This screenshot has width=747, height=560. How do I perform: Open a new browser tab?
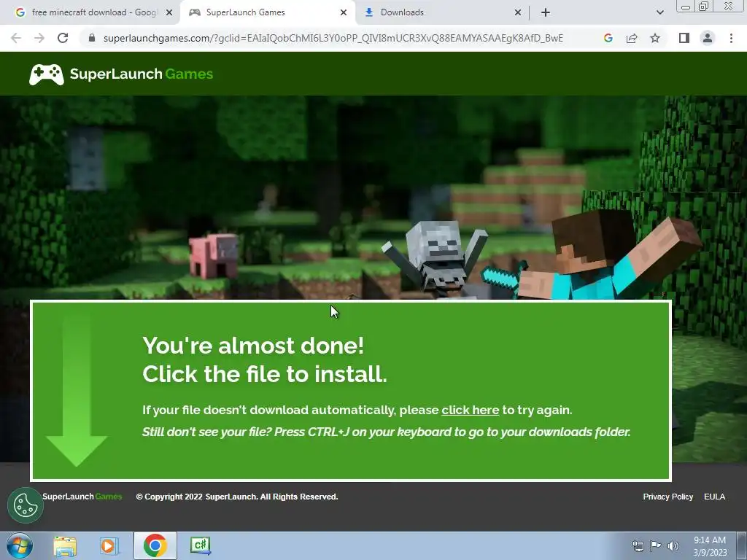coord(546,12)
